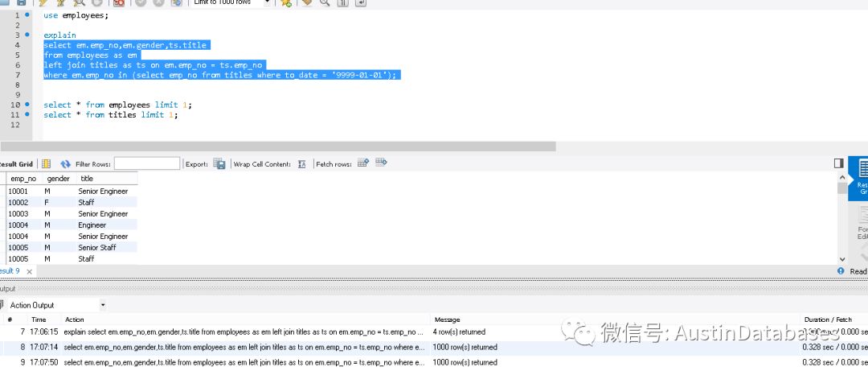Click the Time column header in output
Viewport: 868px width, 371px height.
pos(39,319)
